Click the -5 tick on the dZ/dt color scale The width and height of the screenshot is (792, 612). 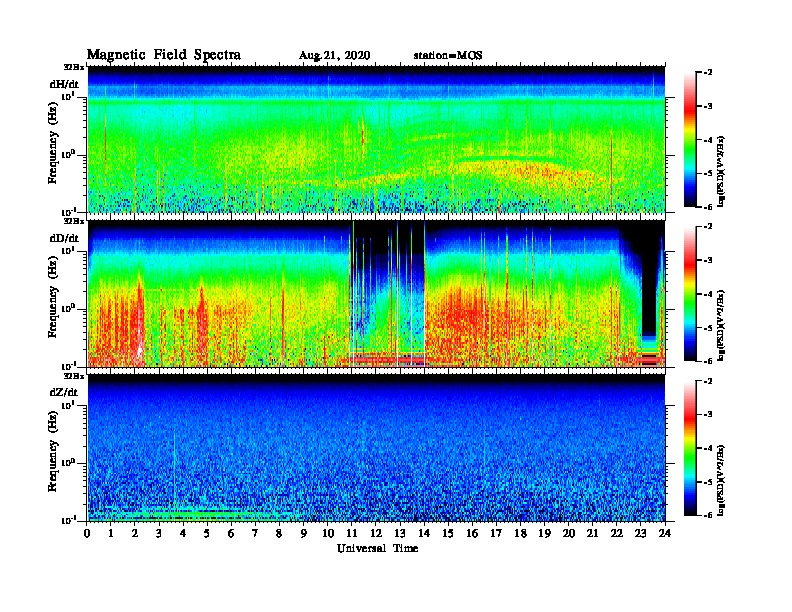pos(708,482)
